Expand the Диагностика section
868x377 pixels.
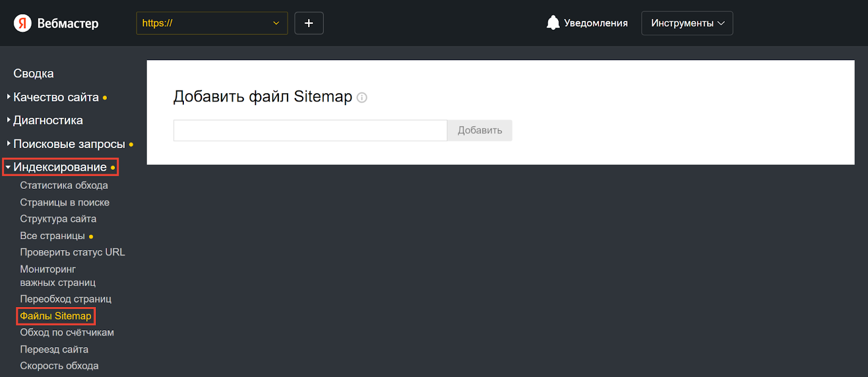click(x=48, y=120)
